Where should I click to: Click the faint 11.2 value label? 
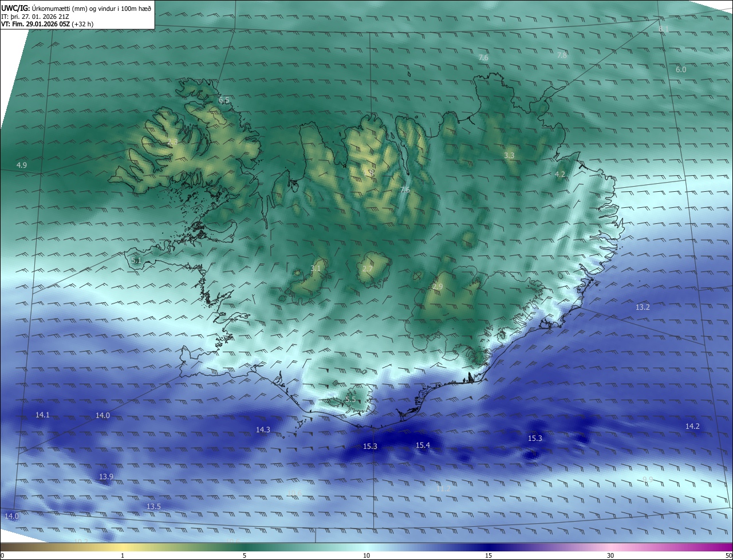pyautogui.click(x=443, y=488)
